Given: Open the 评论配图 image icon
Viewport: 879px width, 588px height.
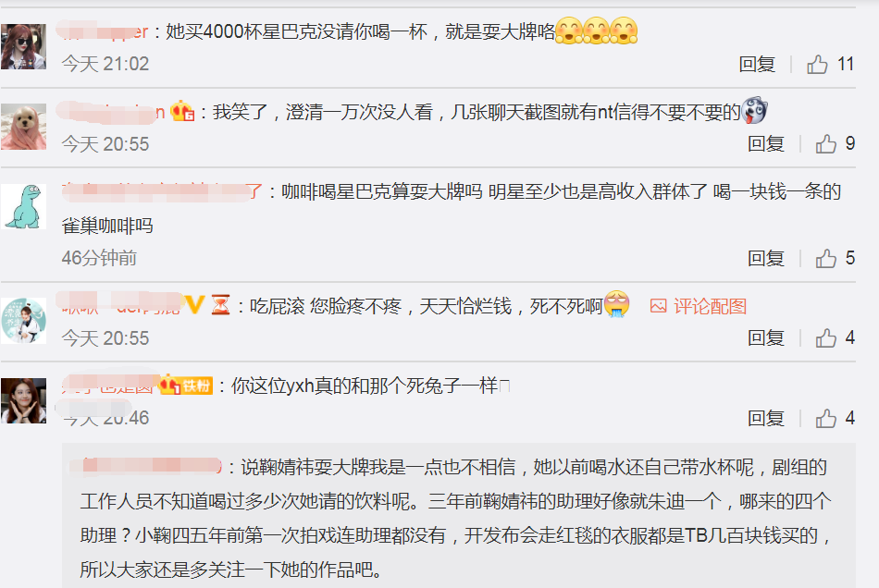Looking at the screenshot, I should point(658,306).
